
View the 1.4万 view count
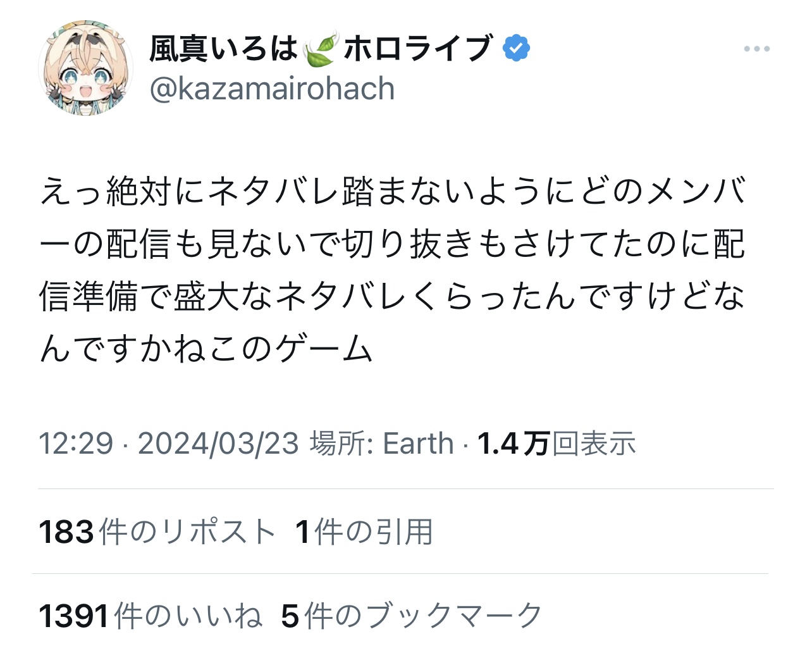[513, 444]
